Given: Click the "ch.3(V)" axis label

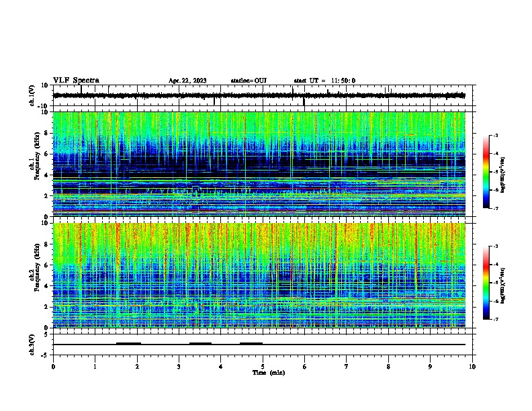Looking at the screenshot, I should click(32, 345).
